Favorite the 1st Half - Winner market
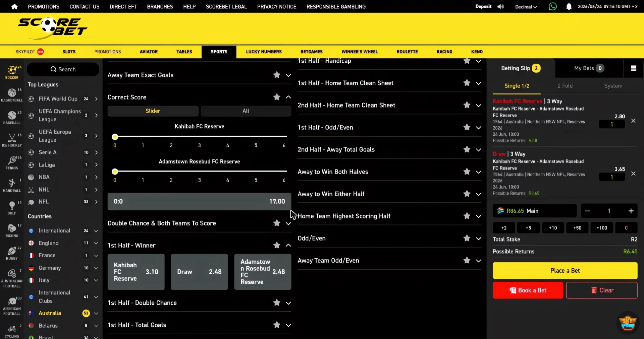 pos(277,245)
